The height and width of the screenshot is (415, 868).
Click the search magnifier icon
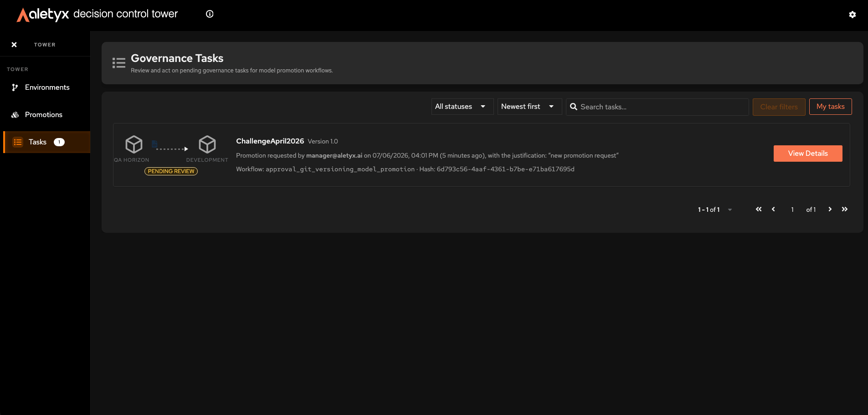574,107
